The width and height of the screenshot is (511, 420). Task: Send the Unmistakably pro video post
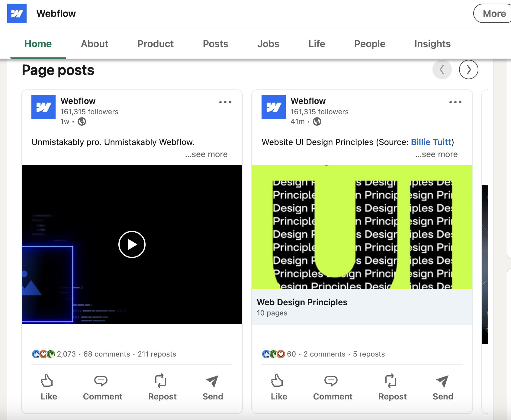(x=213, y=387)
